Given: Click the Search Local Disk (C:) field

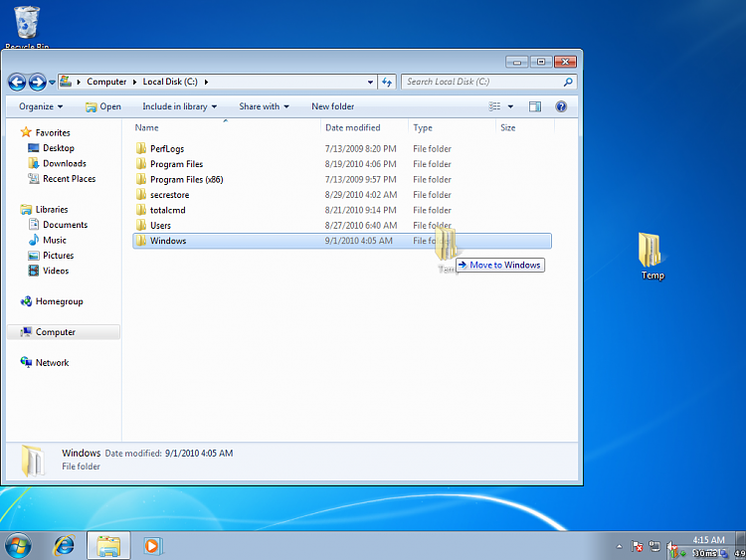Looking at the screenshot, I should click(x=489, y=82).
